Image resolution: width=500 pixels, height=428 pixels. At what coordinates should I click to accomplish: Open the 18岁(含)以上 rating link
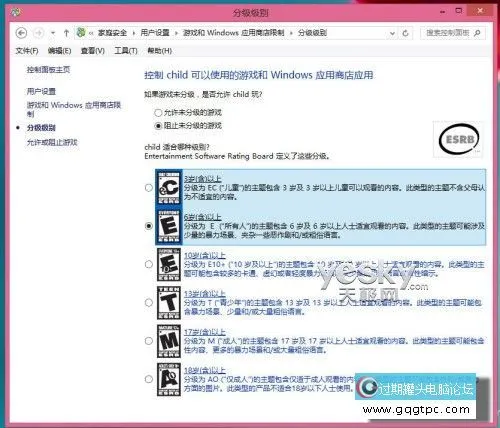click(x=205, y=370)
